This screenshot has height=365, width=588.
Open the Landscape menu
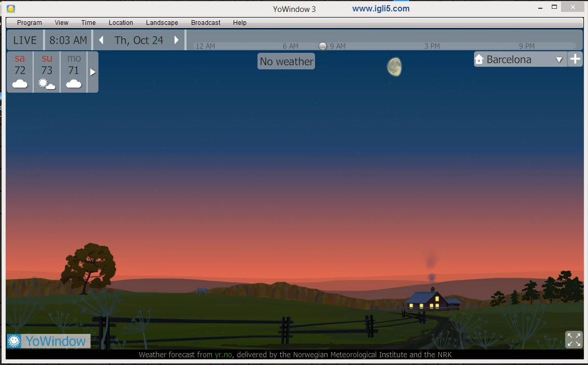point(162,23)
